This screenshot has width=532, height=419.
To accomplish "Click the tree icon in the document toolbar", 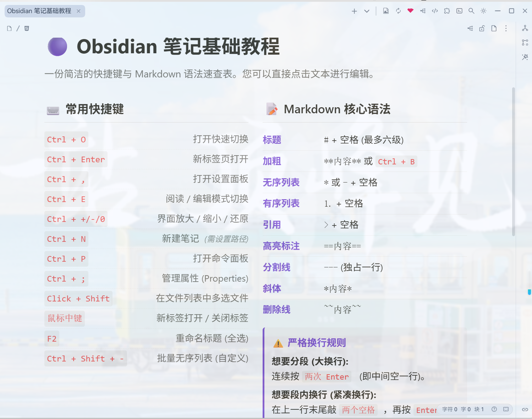I will click(470, 28).
